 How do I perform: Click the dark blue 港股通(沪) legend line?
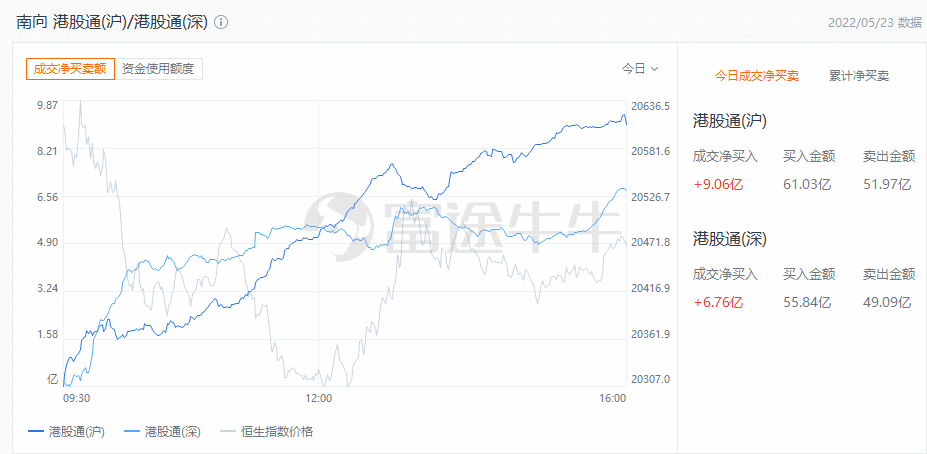click(x=37, y=432)
